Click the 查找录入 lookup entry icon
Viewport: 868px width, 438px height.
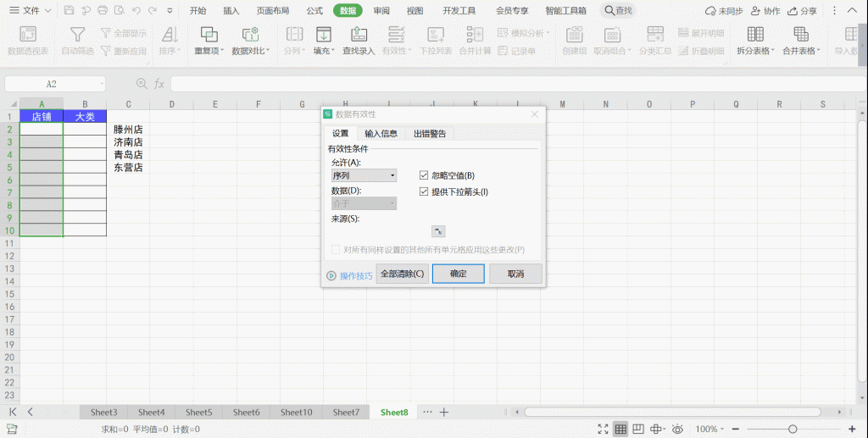point(358,35)
